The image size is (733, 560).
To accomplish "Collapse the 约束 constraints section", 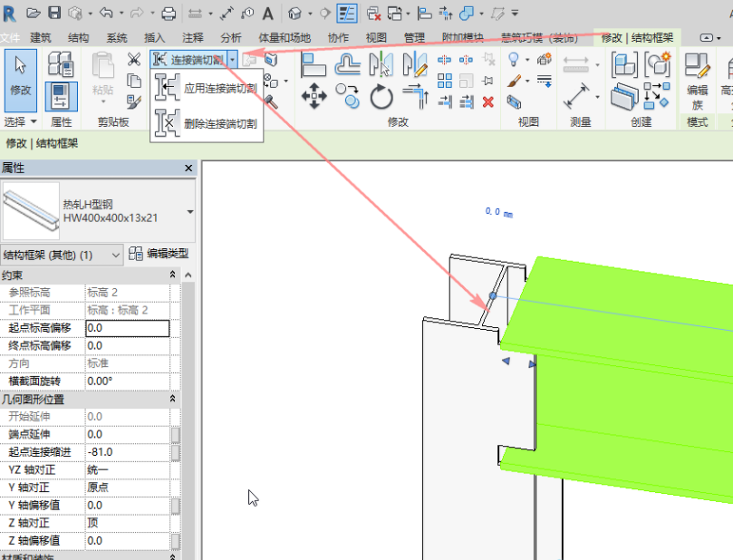I will point(172,275).
